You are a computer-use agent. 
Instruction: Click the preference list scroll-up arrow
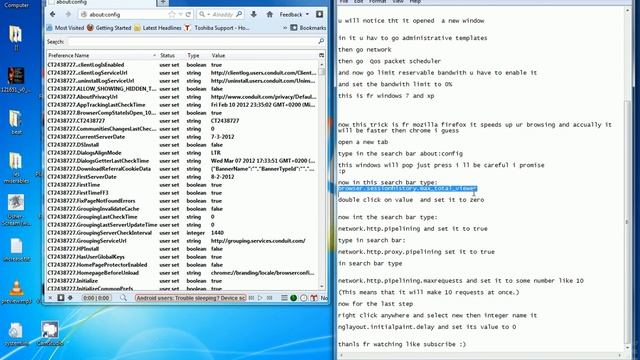(x=322, y=64)
